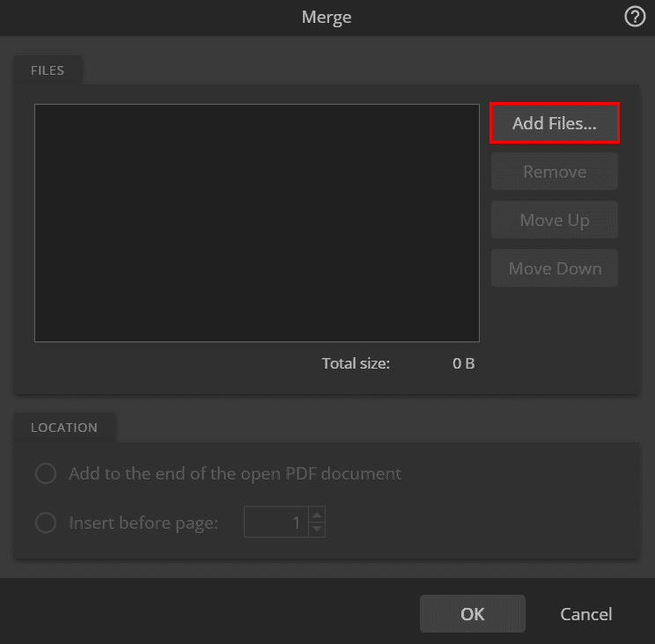Click the Add Files... button

click(x=555, y=123)
